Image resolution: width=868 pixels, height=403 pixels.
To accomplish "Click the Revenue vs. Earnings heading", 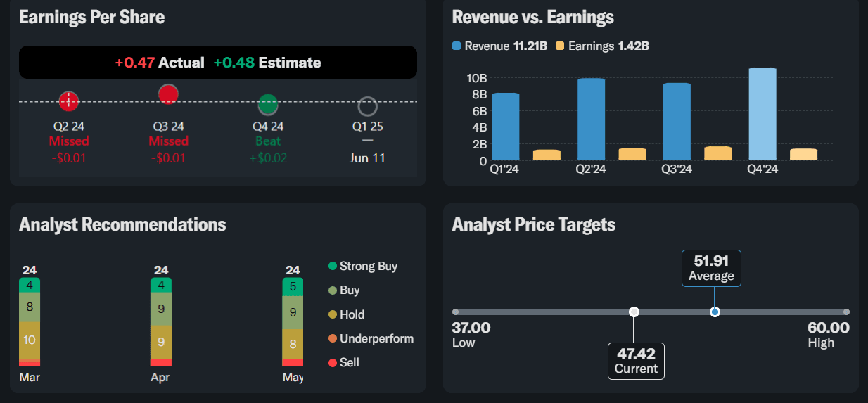I will pos(533,17).
